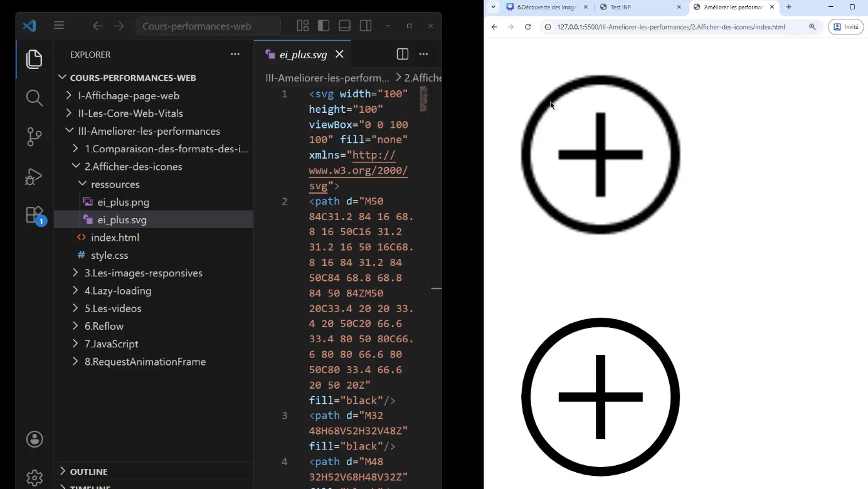This screenshot has width=868, height=489.
Task: Split the editor to the right
Action: [x=403, y=55]
